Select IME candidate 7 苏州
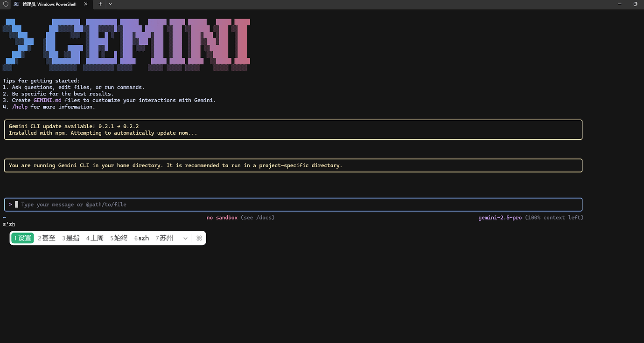644x343 pixels. click(x=164, y=238)
